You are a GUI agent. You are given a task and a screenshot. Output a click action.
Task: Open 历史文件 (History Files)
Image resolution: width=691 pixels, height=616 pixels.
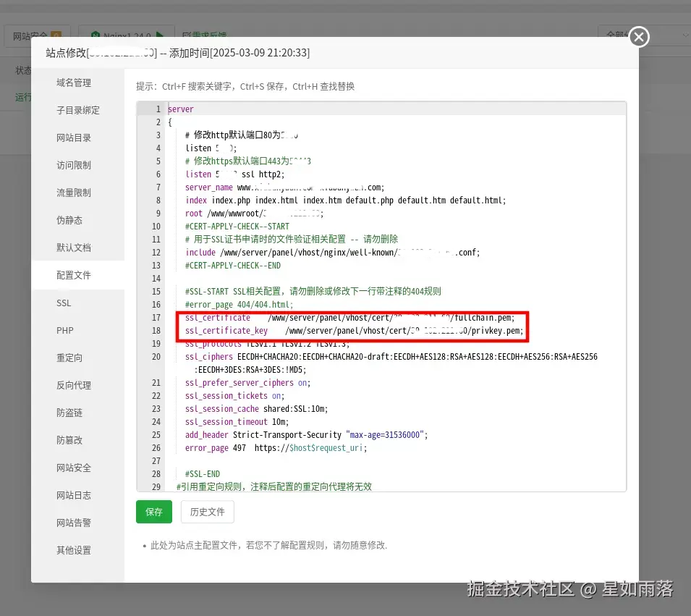208,512
